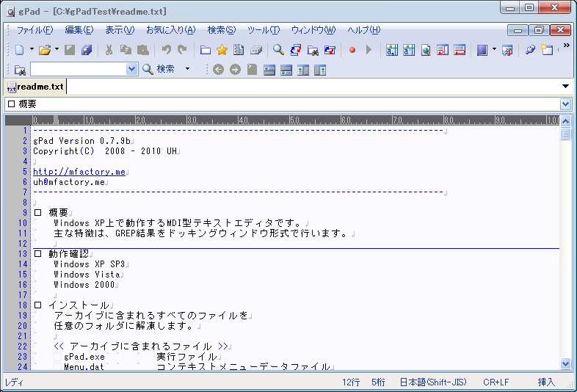577x392 pixels.
Task: Click the vertical scrollbar down arrow
Action: pos(565,363)
